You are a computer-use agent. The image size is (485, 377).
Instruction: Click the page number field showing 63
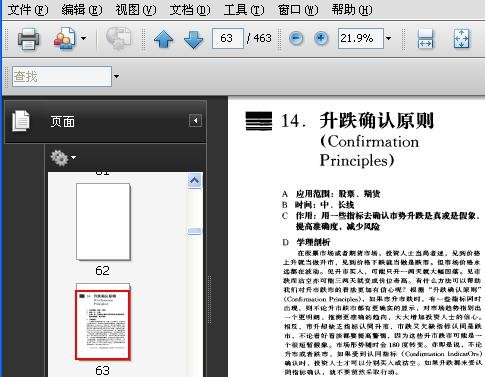click(x=228, y=38)
